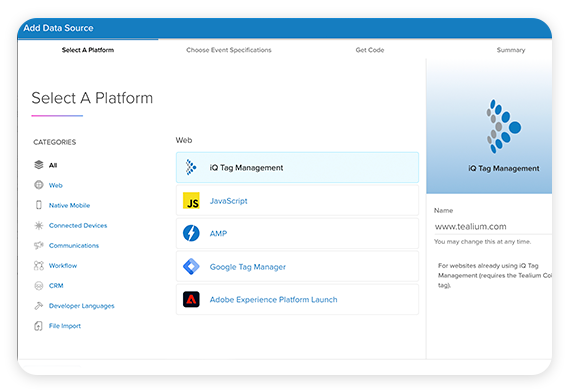This screenshot has width=565, height=391.
Task: Click the Workflow category icon
Action: coord(39,266)
